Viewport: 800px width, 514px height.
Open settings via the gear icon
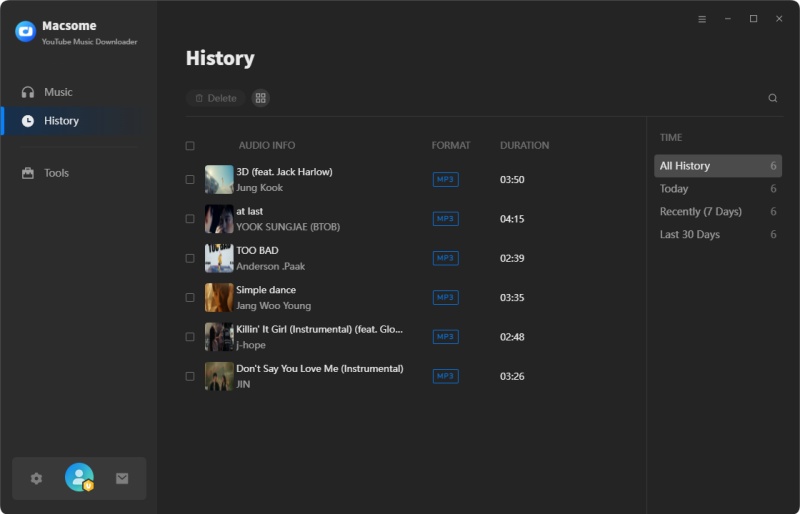pos(36,478)
